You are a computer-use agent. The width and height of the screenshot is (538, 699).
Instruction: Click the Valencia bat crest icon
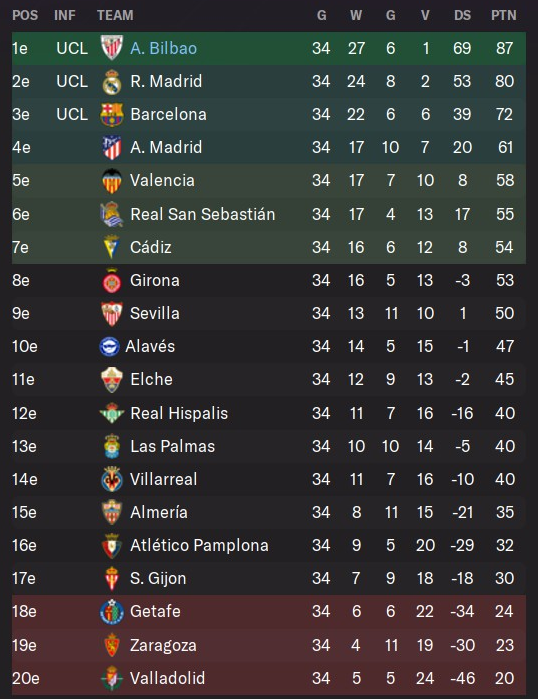(x=111, y=181)
